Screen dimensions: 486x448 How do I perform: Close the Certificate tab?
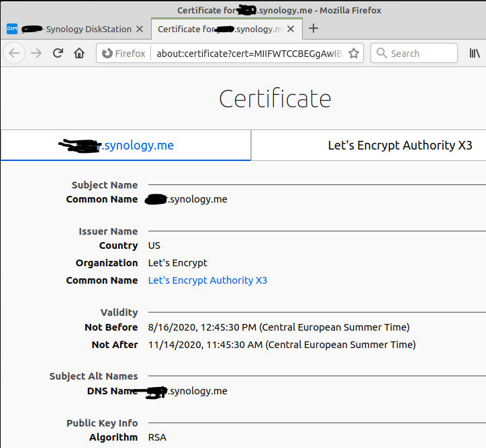click(291, 29)
